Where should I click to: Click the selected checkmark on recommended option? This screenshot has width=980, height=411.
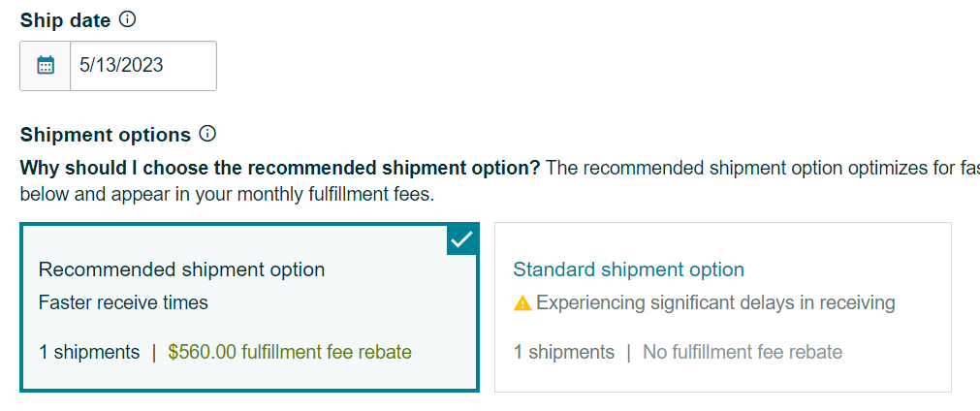click(462, 238)
